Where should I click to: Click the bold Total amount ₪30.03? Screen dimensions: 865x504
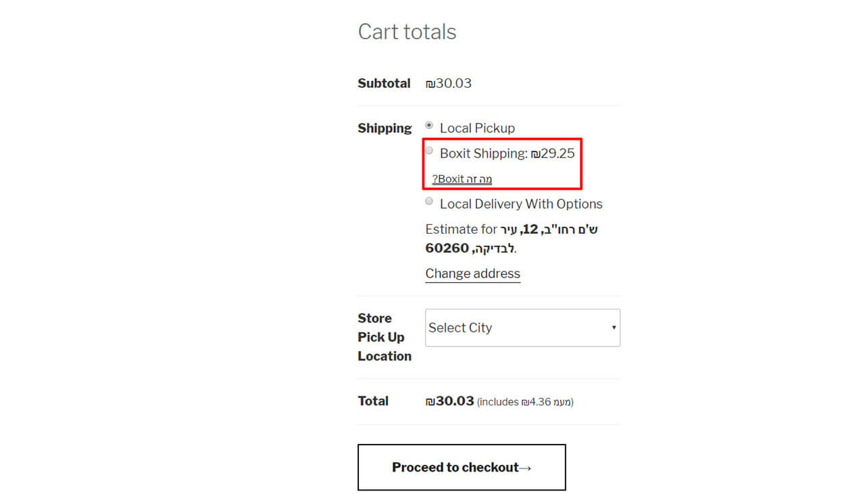pos(450,401)
